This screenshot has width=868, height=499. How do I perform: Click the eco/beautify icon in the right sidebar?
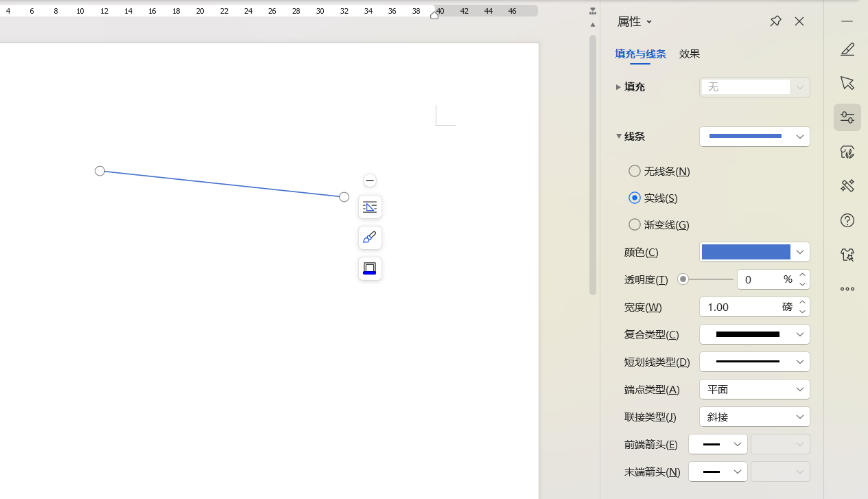[x=847, y=152]
